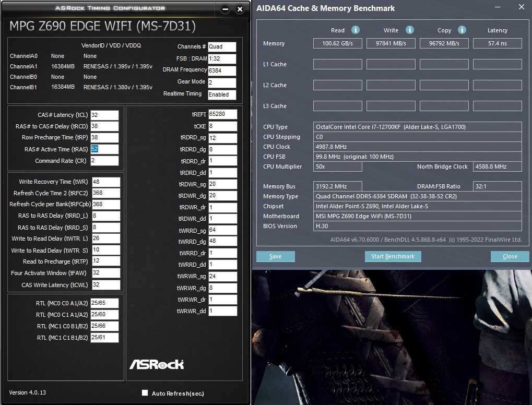Click the Command Rate (CR) field
This screenshot has height=405, width=532.
pyautogui.click(x=104, y=160)
